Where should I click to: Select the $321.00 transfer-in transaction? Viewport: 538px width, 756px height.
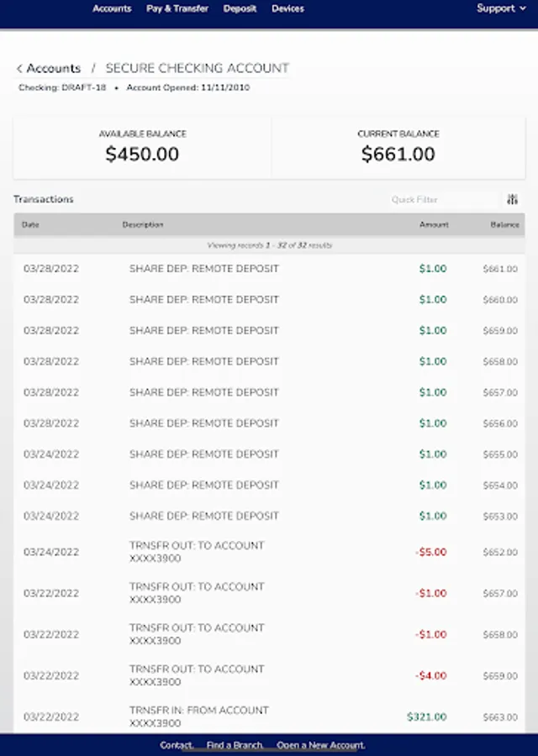coord(269,717)
